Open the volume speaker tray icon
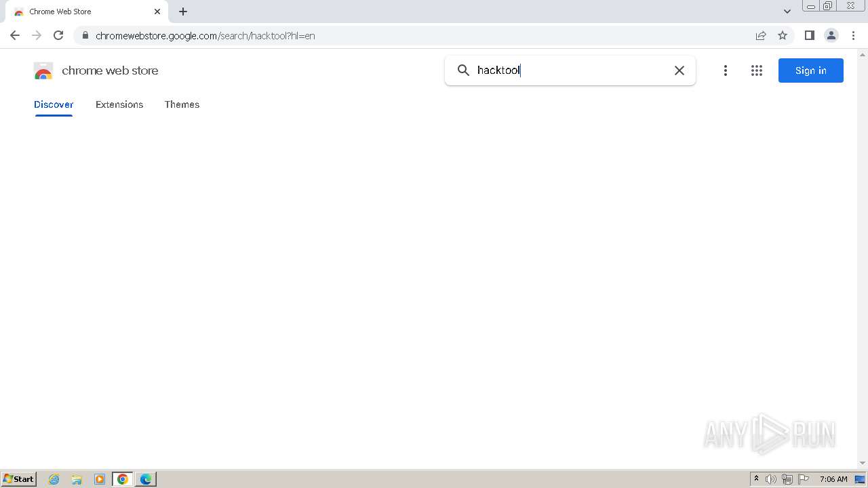 (x=771, y=479)
